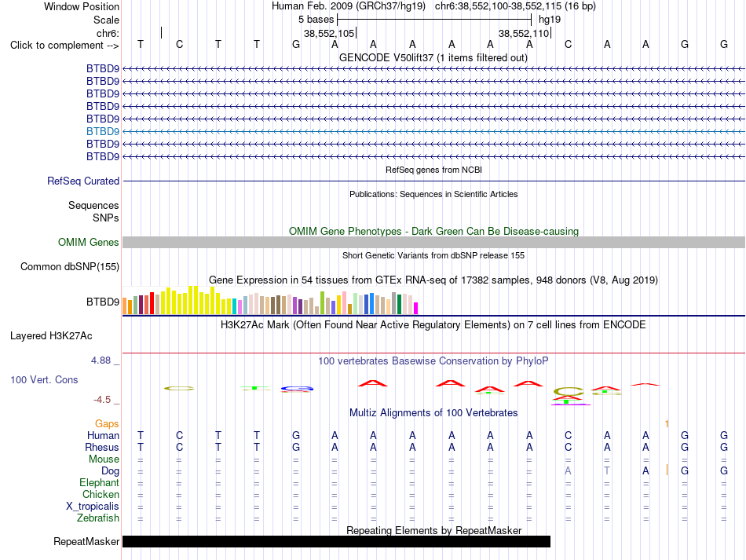The height and width of the screenshot is (560, 746).
Task: Click the magenta bar in GTEx expression chart
Action: coord(416,309)
